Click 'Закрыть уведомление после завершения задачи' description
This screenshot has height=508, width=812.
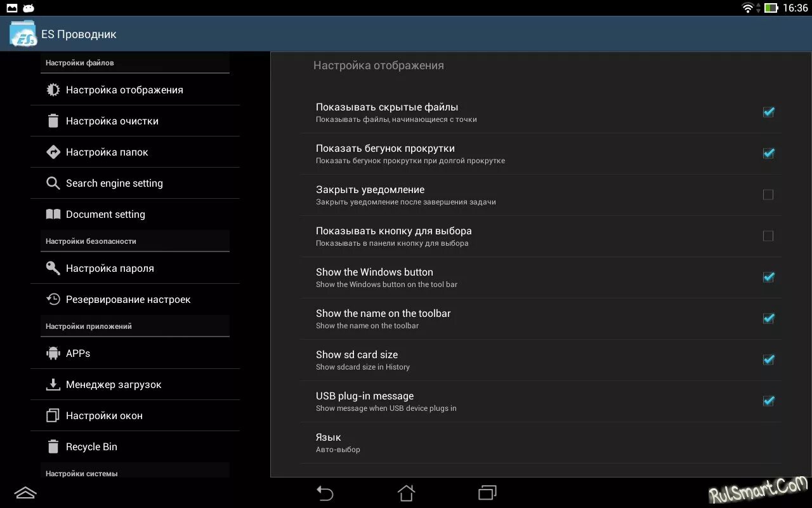[406, 202]
